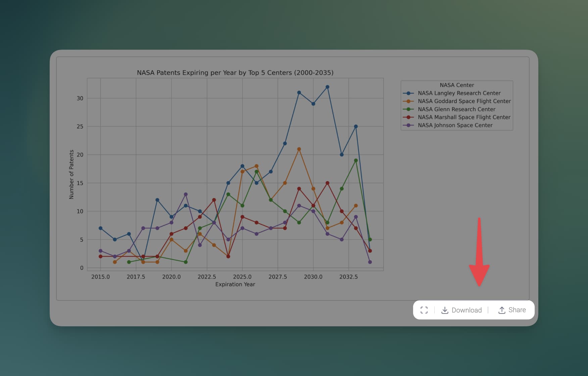The image size is (588, 376).
Task: Select NASA Marshall Space Flight Center legend text
Action: click(x=464, y=117)
